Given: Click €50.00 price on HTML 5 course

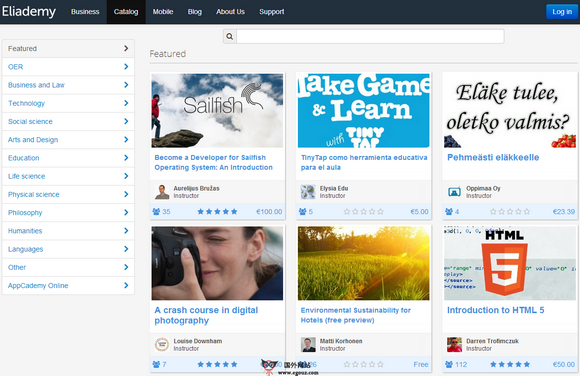Looking at the screenshot, I should click(564, 365).
